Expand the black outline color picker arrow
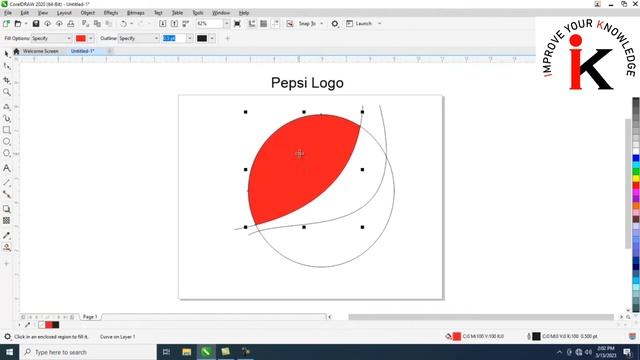The width and height of the screenshot is (640, 360). tap(212, 38)
